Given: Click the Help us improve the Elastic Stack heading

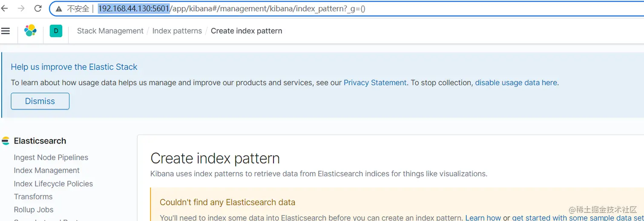Looking at the screenshot, I should click(x=74, y=67).
